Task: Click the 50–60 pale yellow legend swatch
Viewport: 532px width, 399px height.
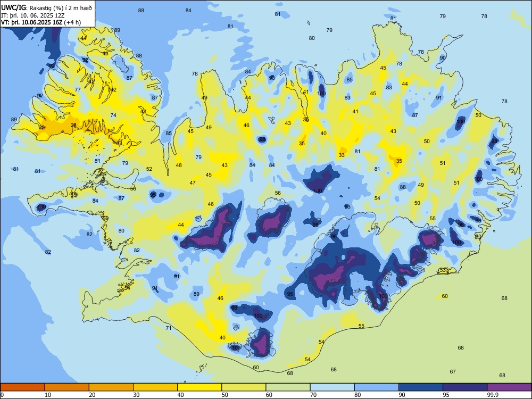Action: (x=244, y=387)
